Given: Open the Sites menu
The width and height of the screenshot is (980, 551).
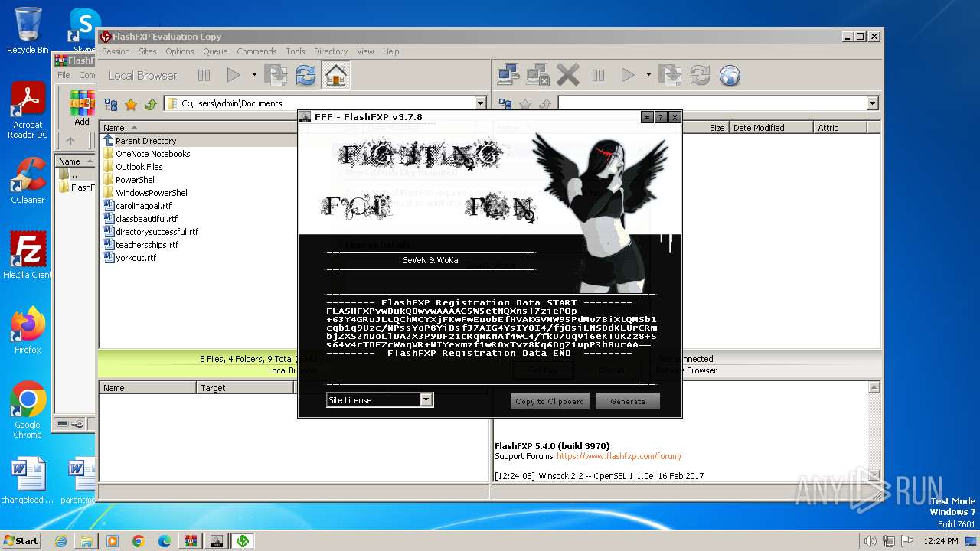Looking at the screenshot, I should [148, 51].
